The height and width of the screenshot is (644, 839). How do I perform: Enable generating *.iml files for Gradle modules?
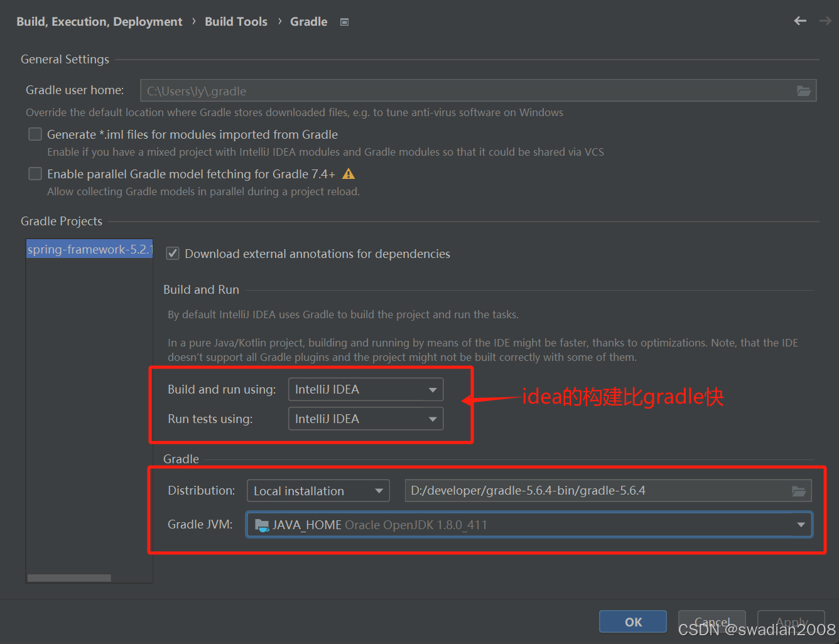35,134
